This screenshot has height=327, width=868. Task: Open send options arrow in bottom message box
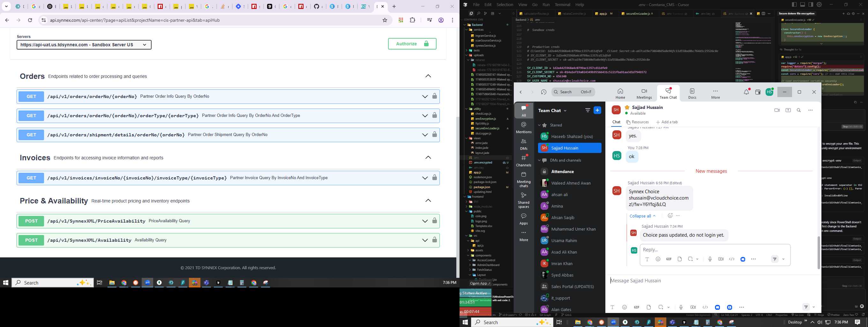tap(813, 307)
